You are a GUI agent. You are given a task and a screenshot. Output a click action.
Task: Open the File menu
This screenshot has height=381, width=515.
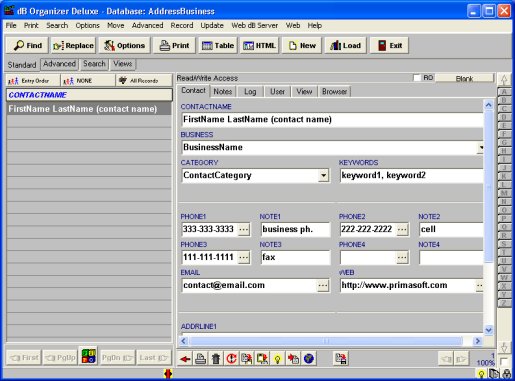[x=11, y=25]
